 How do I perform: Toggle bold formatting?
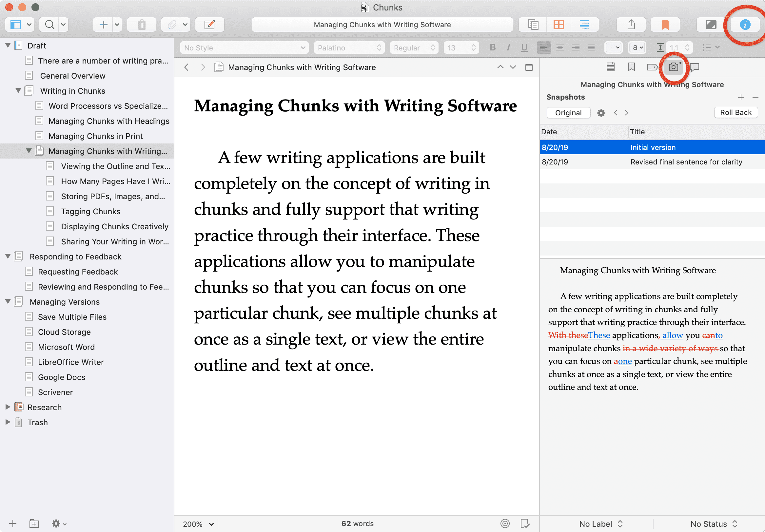[492, 47]
